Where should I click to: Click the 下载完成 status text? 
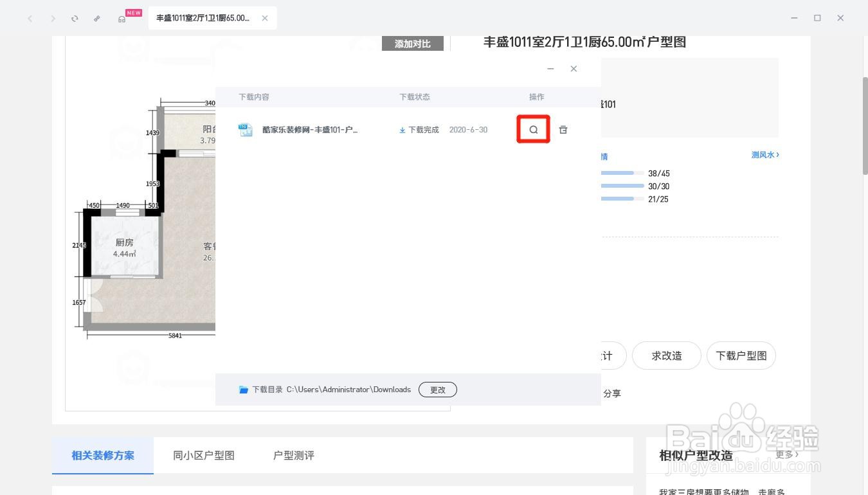click(x=424, y=130)
